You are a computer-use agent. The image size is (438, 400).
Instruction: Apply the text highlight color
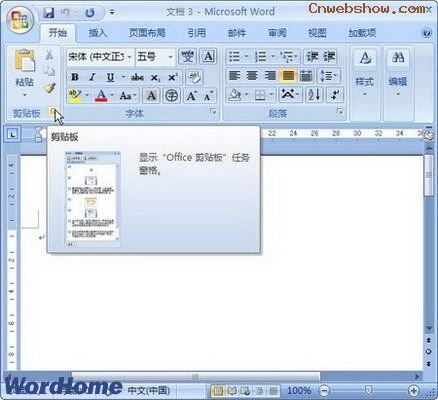(75, 96)
